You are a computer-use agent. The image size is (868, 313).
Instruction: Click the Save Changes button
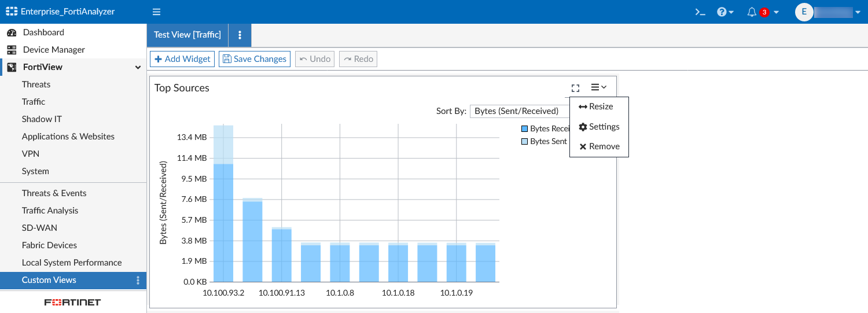click(x=255, y=59)
